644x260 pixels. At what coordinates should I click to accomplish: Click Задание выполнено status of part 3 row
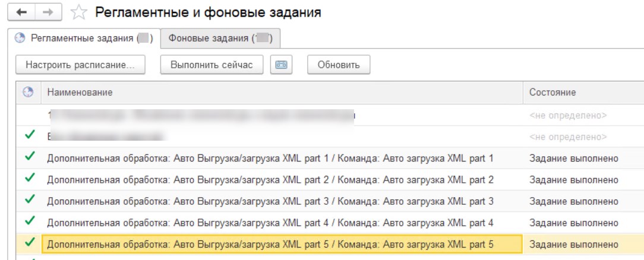click(574, 201)
